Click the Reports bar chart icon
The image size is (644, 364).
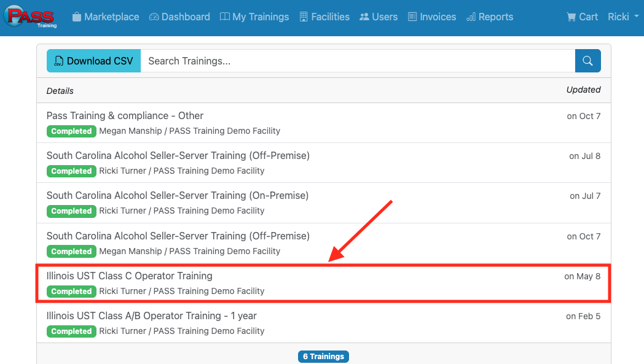(471, 17)
